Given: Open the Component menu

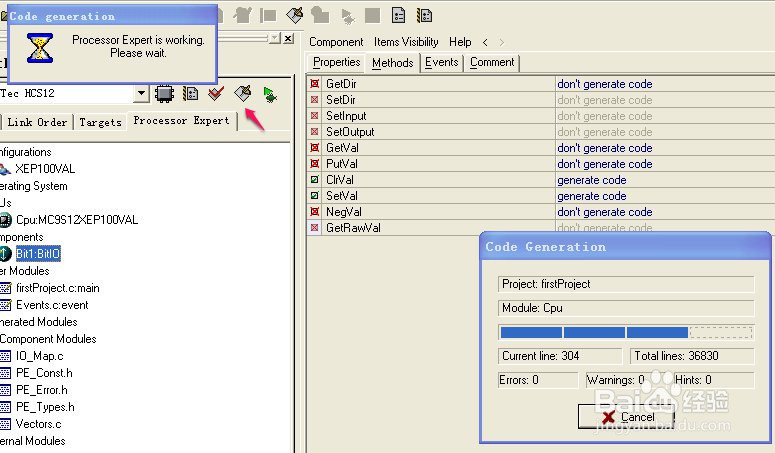Looking at the screenshot, I should click(x=336, y=42).
